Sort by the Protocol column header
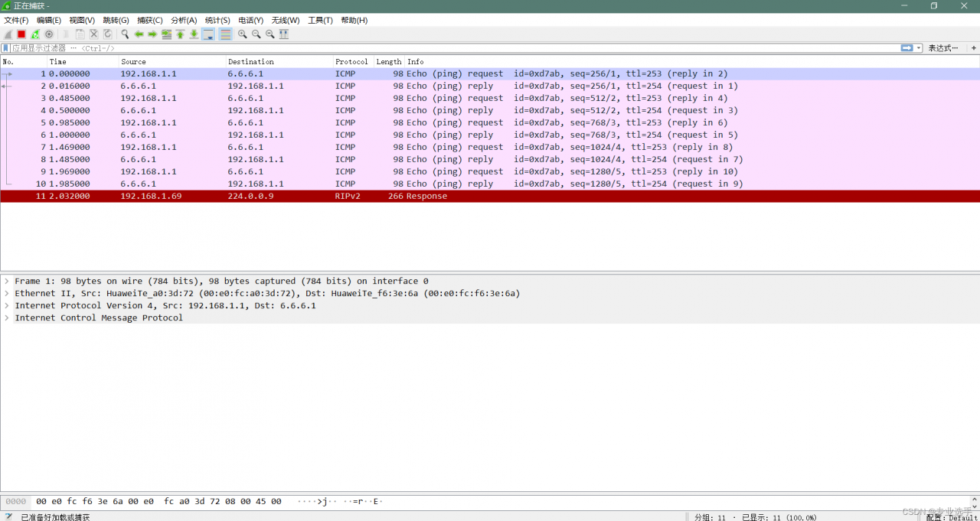The width and height of the screenshot is (980, 521). click(354, 61)
